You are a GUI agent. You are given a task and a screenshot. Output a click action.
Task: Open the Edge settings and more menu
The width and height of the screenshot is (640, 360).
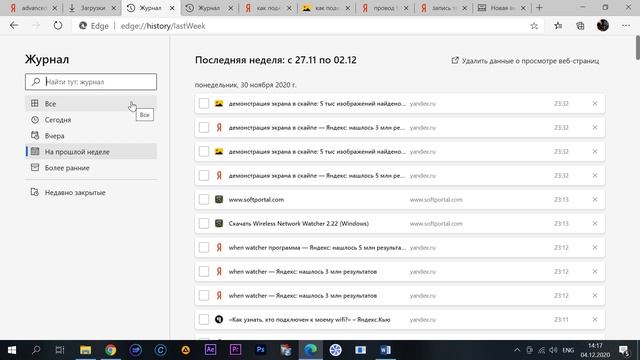coord(626,26)
